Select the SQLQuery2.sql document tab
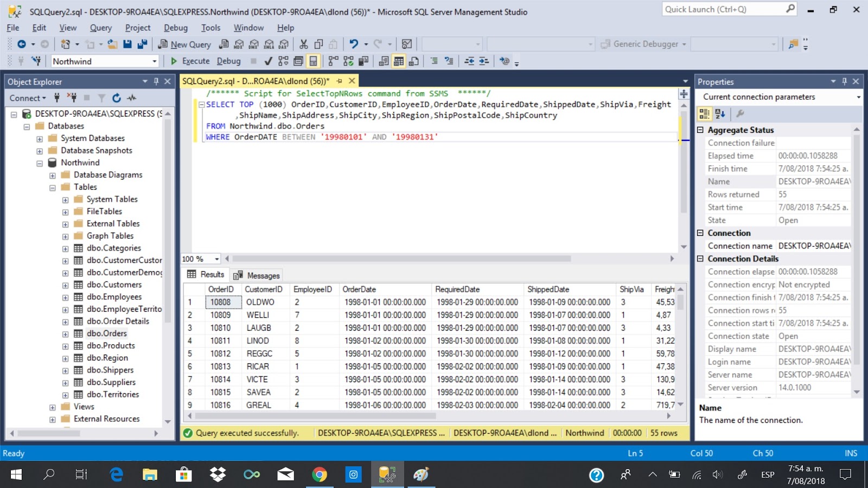Image resolution: width=868 pixels, height=488 pixels. pyautogui.click(x=256, y=81)
